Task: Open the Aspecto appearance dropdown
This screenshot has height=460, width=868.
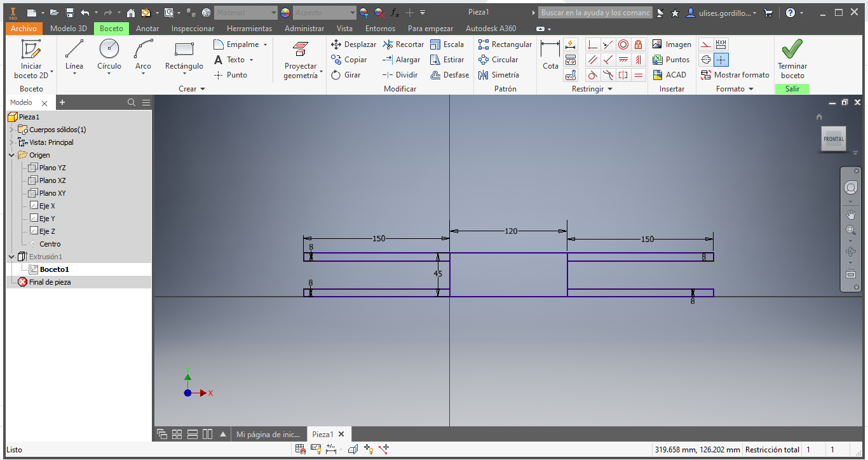Action: point(325,13)
